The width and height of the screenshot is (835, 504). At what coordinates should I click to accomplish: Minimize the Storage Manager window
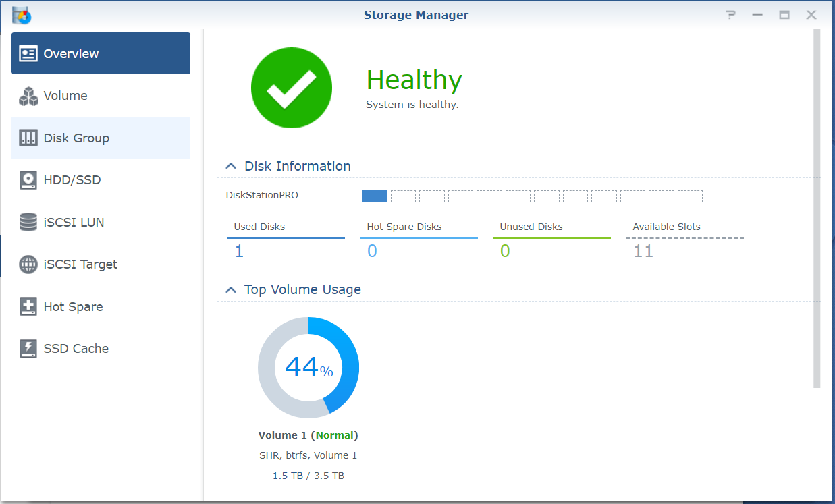[757, 15]
